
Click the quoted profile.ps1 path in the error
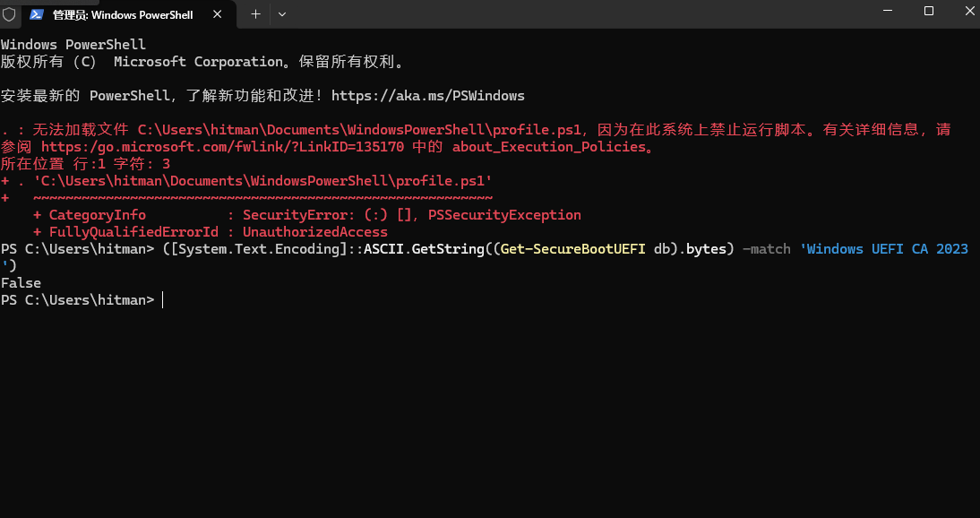click(x=262, y=181)
